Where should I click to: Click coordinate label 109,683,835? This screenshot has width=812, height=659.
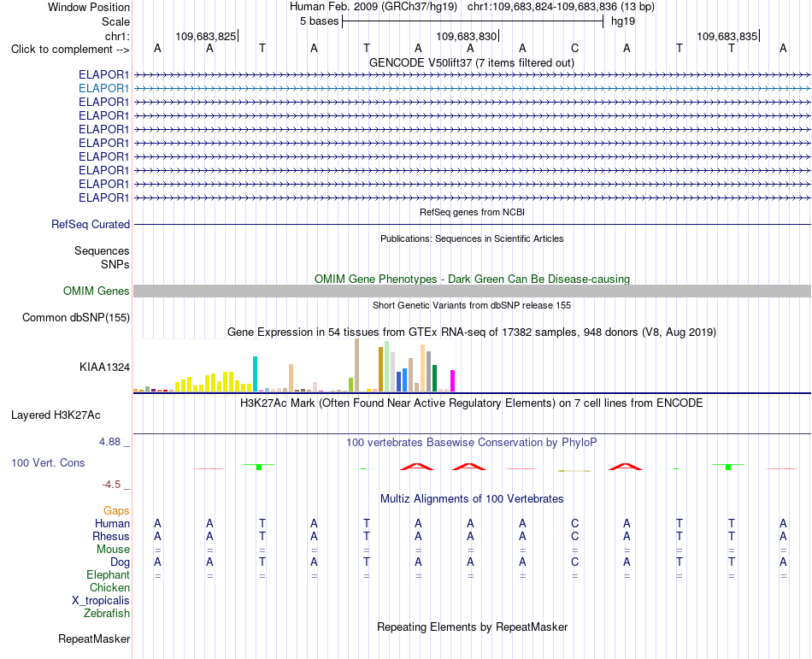[x=727, y=36]
